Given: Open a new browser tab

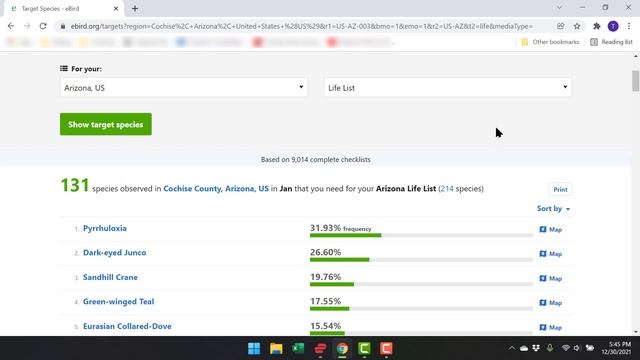Looking at the screenshot, I should point(135,8).
